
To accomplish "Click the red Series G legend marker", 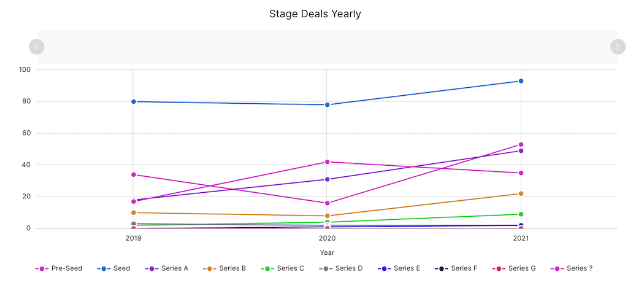I will click(x=499, y=268).
